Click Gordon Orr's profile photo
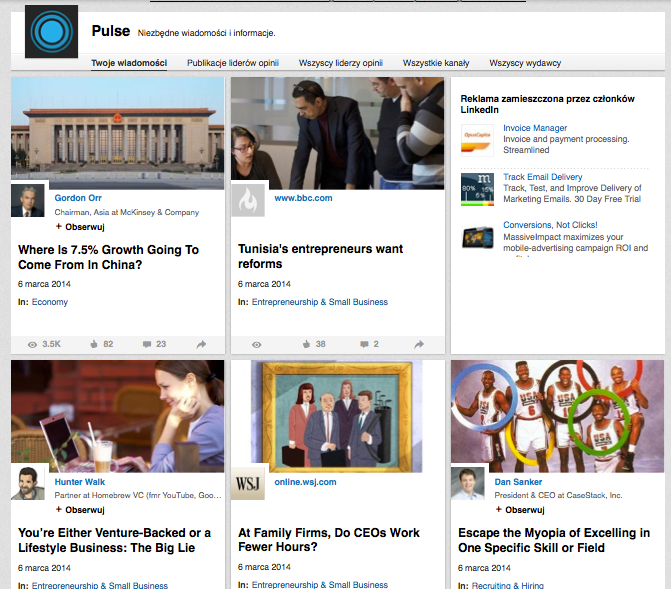Viewport: 671px width, 589px height. tap(28, 200)
